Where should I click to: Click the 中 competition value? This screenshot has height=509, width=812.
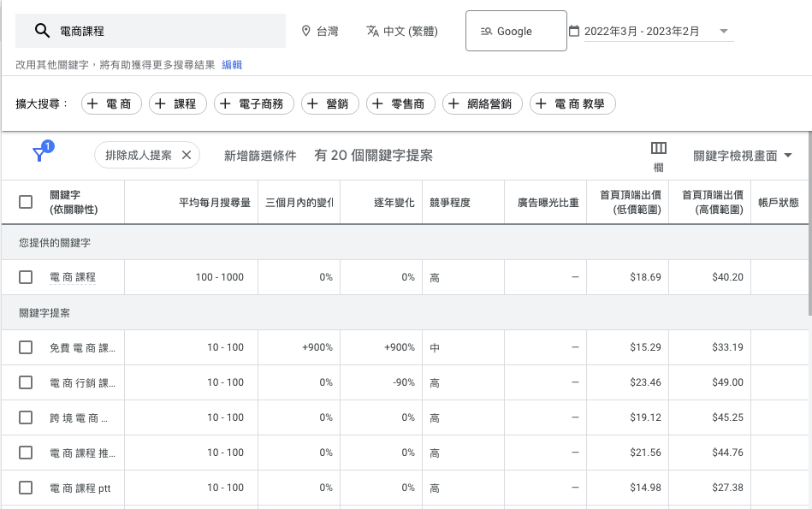pyautogui.click(x=435, y=347)
